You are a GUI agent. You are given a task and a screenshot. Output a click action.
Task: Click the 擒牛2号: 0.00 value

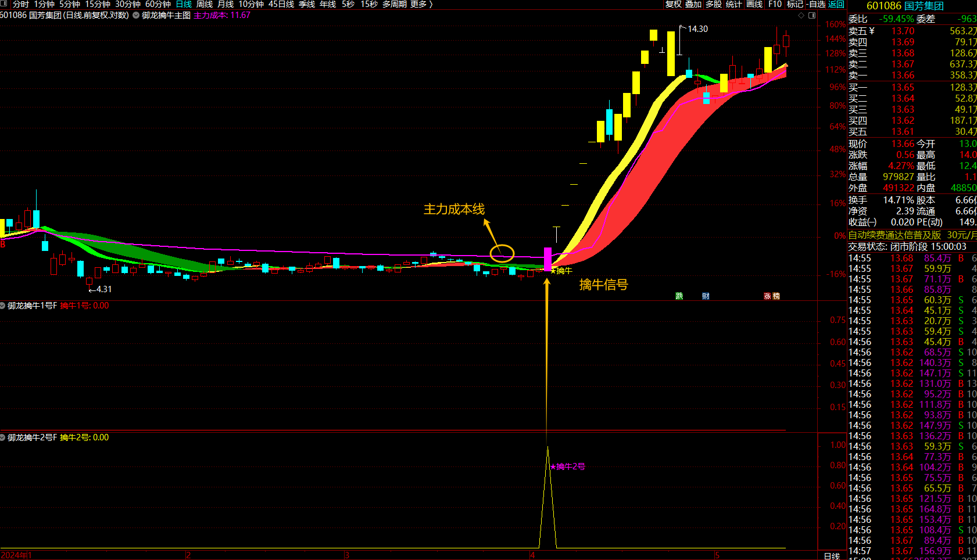pos(84,437)
